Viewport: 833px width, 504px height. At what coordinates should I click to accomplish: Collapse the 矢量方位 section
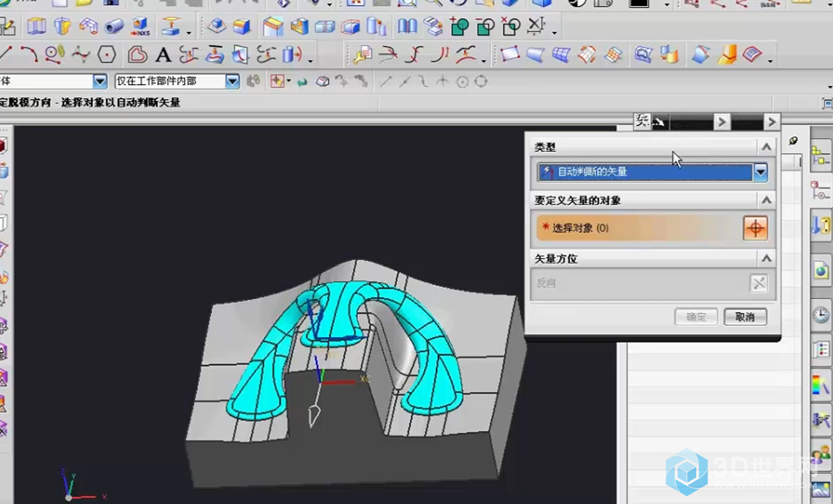click(766, 258)
